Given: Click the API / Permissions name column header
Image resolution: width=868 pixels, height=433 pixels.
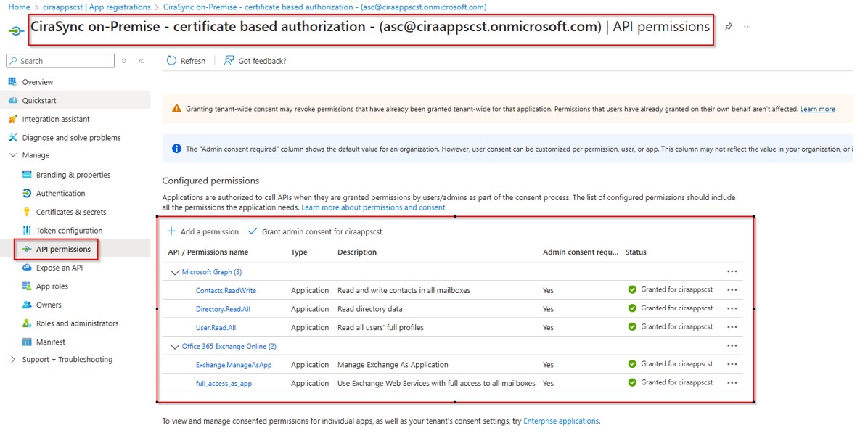Looking at the screenshot, I should click(x=208, y=252).
